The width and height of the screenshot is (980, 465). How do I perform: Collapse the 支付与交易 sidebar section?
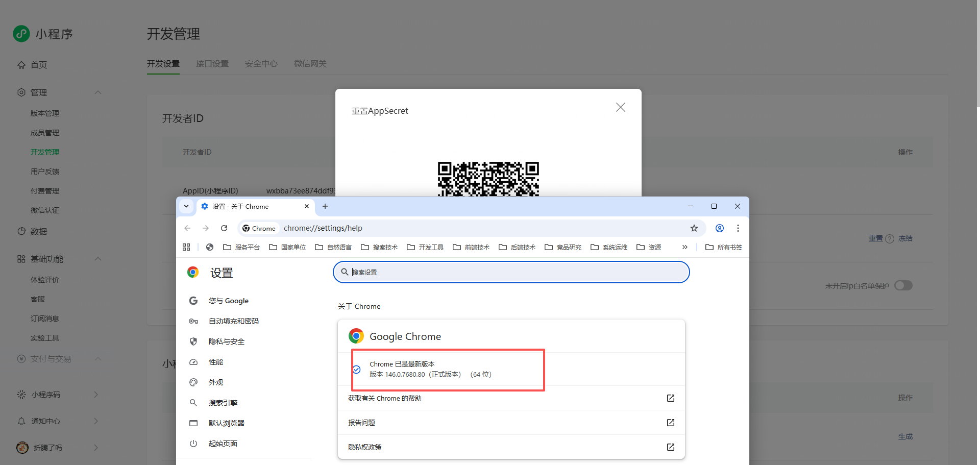98,359
